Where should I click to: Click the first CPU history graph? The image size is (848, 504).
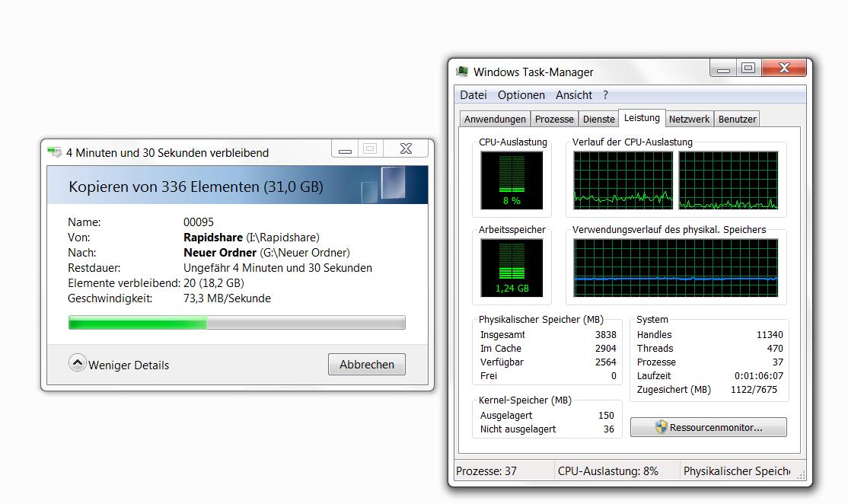click(x=623, y=180)
